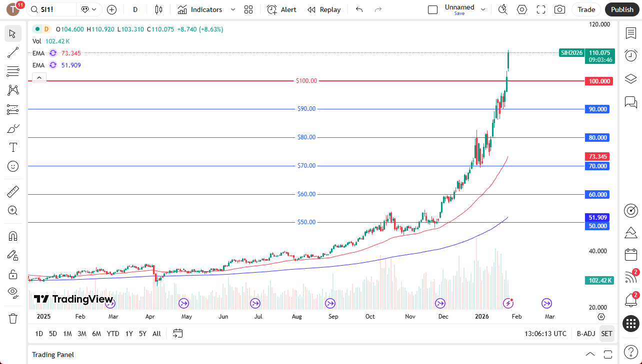Viewport: 642px width, 364px height.
Task: Delete drawings with the trash icon
Action: point(13,318)
